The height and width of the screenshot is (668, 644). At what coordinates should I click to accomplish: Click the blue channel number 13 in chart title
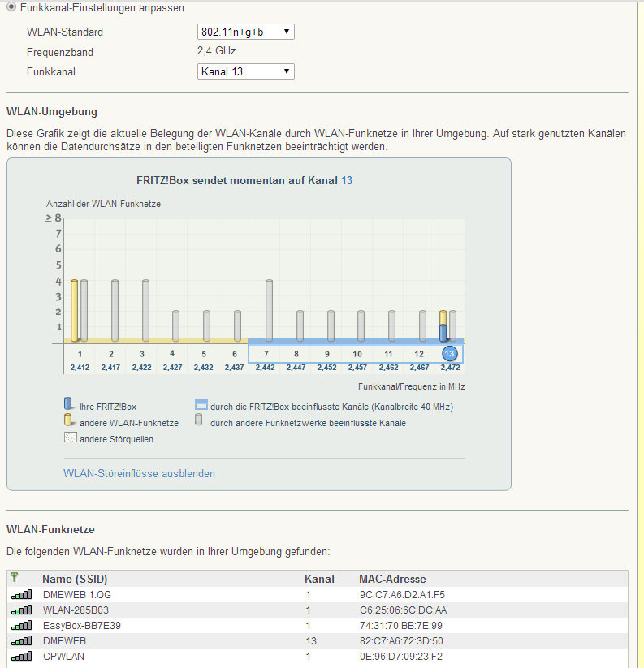(347, 180)
